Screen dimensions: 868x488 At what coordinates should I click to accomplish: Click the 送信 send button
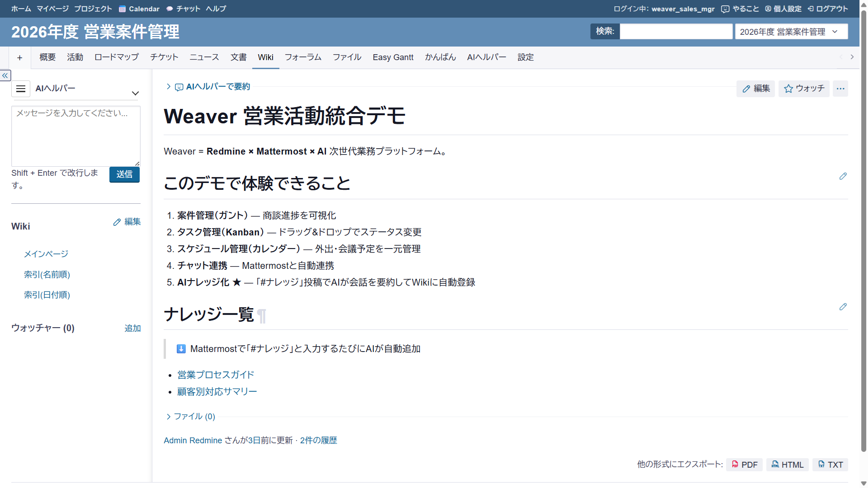(x=124, y=174)
